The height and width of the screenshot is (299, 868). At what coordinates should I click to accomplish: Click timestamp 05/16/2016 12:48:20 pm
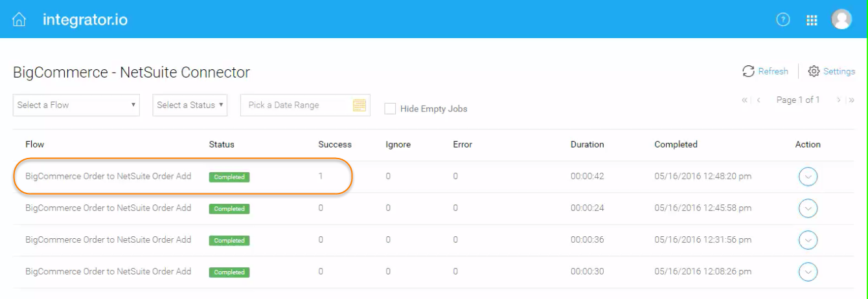[703, 176]
